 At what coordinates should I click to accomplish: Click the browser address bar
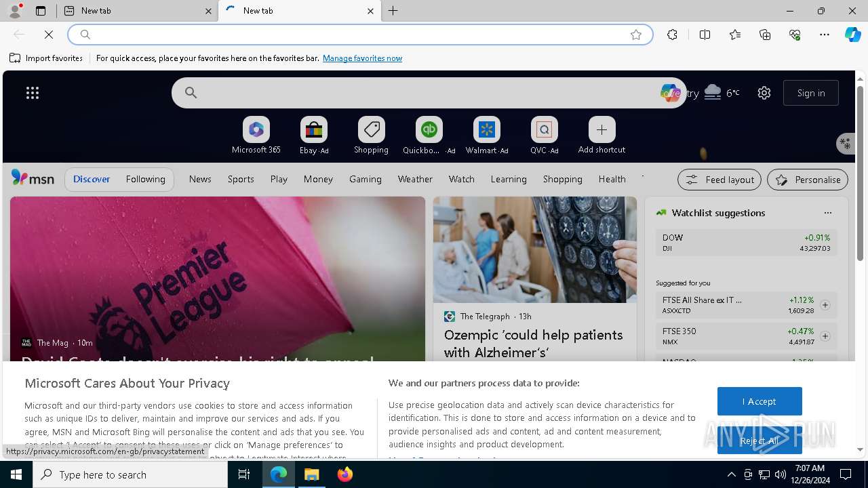(x=359, y=35)
